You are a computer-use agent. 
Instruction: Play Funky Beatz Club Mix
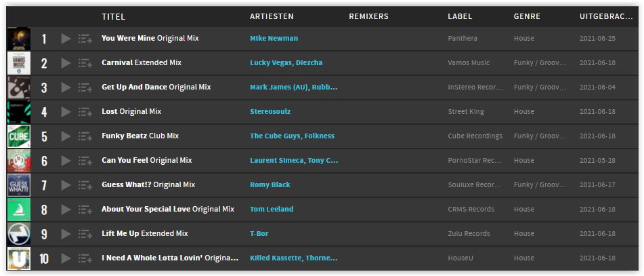coord(66,136)
